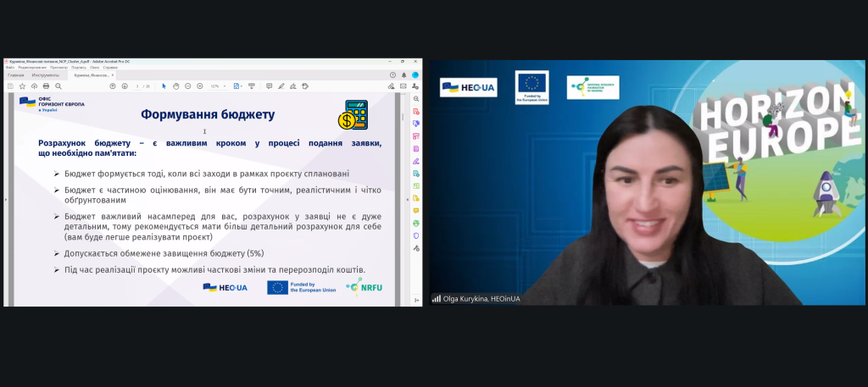The image size is (868, 387).
Task: Select the highlighter pen tool
Action: (x=281, y=86)
